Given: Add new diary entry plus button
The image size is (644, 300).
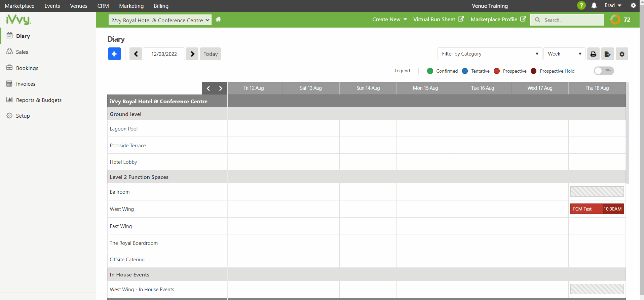Looking at the screenshot, I should [114, 54].
